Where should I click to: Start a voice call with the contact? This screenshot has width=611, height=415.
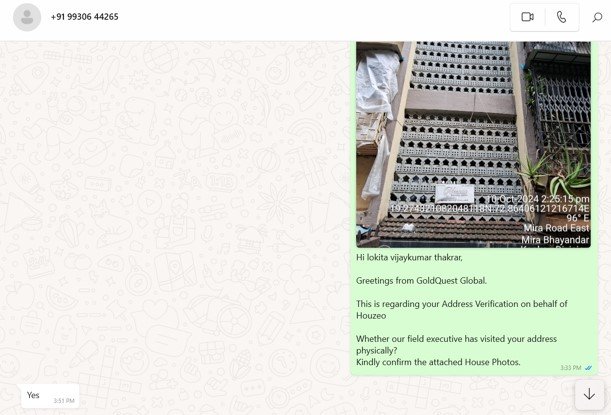(x=561, y=17)
